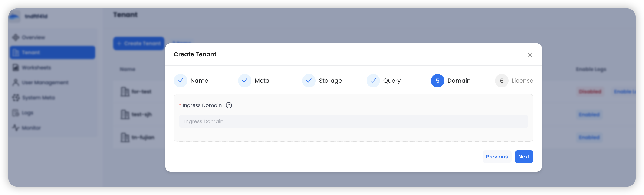Screen dimensions: 644x195
Task: Click the for-test tenant row icon
Action: pos(125,92)
